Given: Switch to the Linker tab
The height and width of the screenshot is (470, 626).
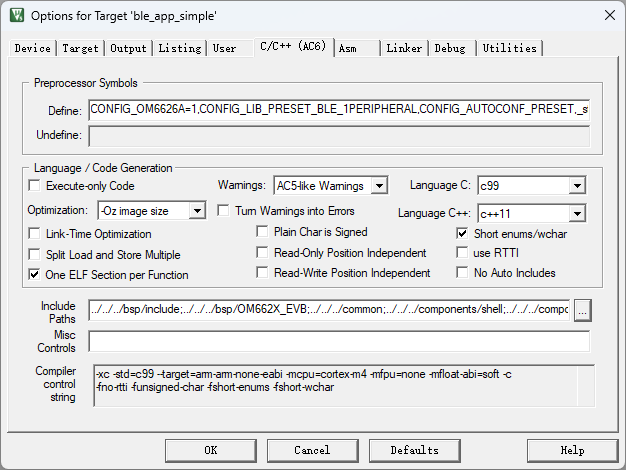Looking at the screenshot, I should tap(404, 48).
